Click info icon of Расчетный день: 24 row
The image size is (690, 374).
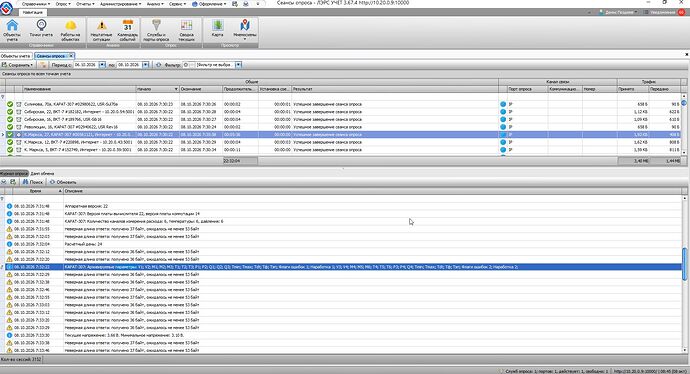[x=9, y=244]
